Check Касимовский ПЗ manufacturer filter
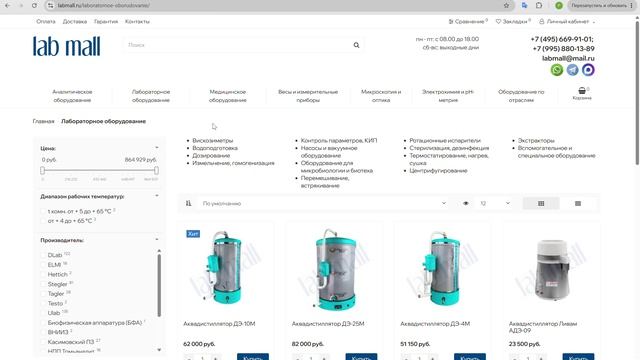Viewport: 640px width, 360px height. coord(43,342)
